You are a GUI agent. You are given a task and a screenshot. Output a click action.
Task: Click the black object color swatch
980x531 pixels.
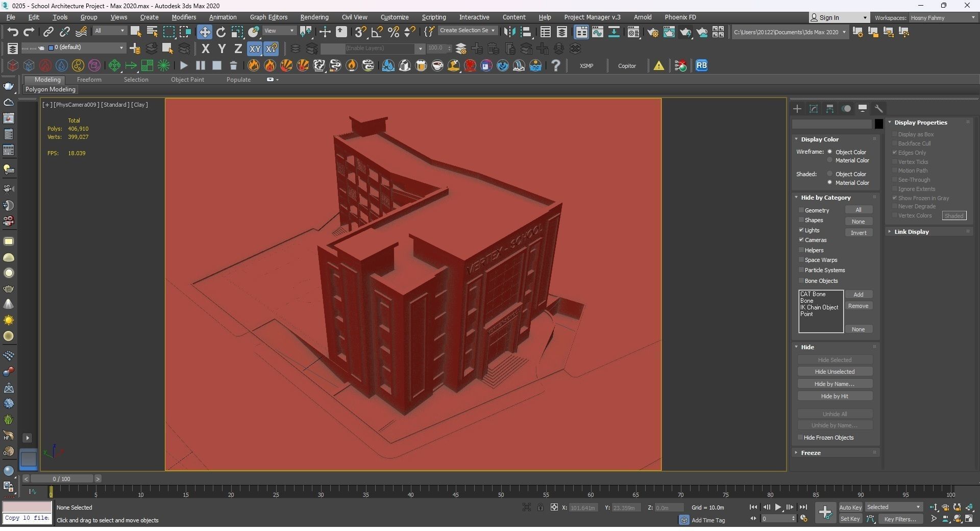tap(878, 124)
